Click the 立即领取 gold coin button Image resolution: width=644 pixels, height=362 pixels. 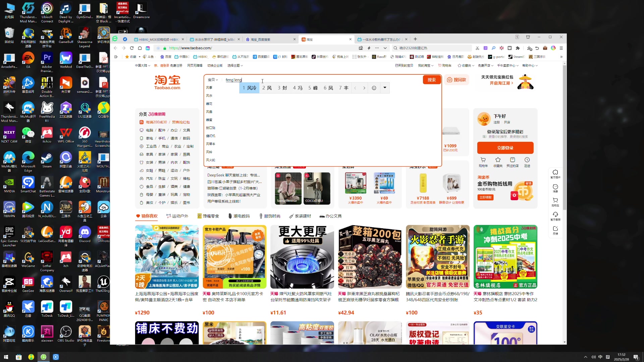point(485,197)
